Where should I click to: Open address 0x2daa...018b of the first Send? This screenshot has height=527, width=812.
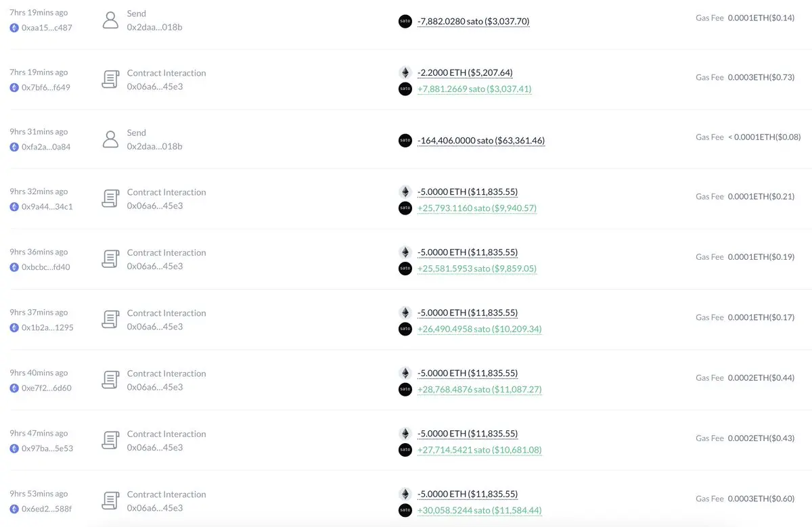(x=154, y=27)
